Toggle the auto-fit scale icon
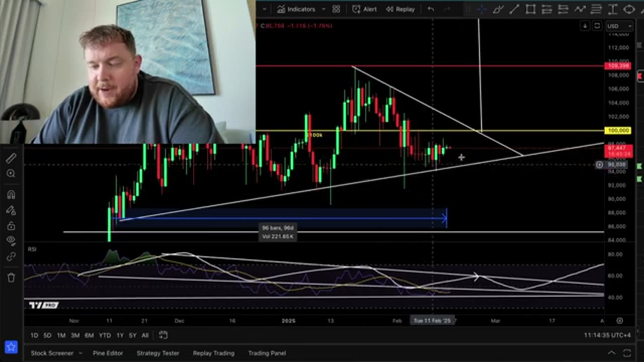The height and width of the screenshot is (362, 644). tap(597, 26)
